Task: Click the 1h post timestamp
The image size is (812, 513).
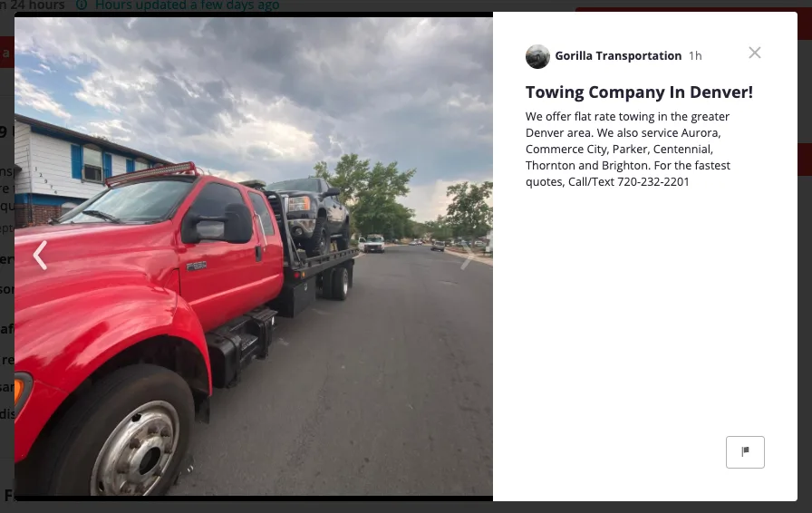Action: click(x=695, y=56)
